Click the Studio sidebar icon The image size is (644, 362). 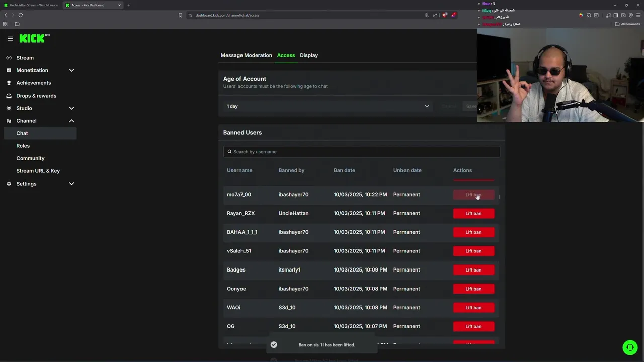[x=9, y=108]
